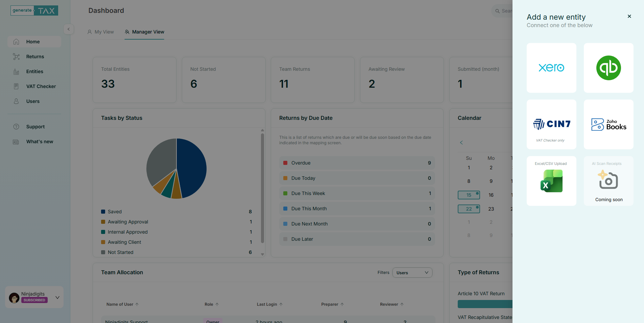Connect a Xero entity
Screen dimensions: 644x323
click(551, 68)
